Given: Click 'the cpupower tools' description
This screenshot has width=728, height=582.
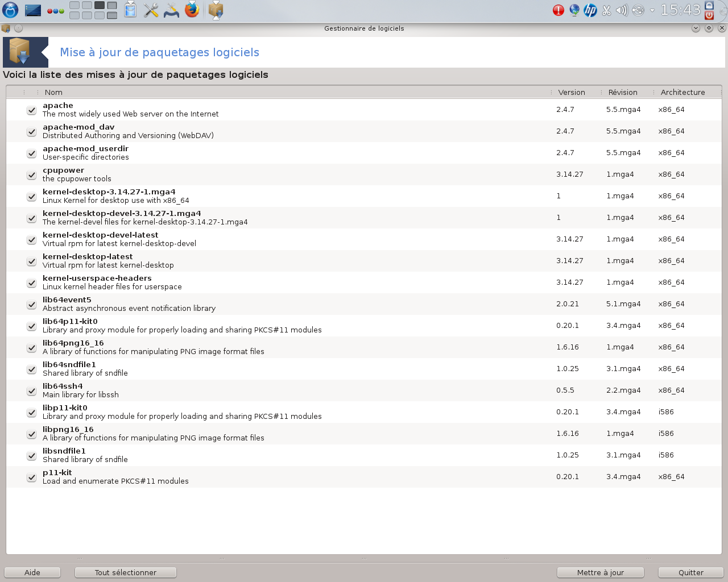Looking at the screenshot, I should pyautogui.click(x=77, y=178).
